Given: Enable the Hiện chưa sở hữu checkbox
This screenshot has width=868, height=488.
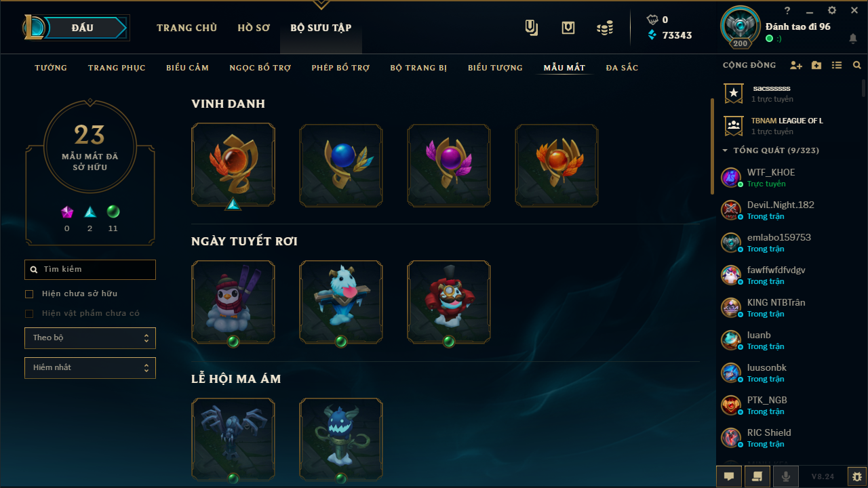Looking at the screenshot, I should click(29, 294).
